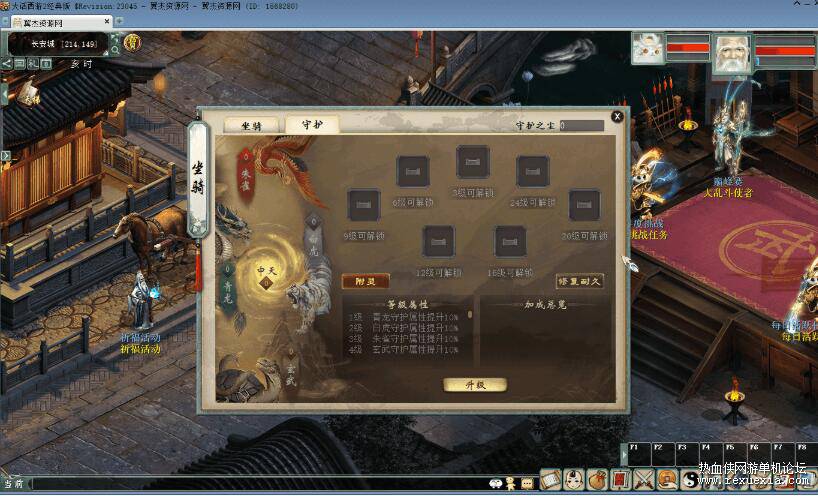Screen dimensions: 818x496
Task: Open the crossed swords combat icon
Action: point(644,479)
